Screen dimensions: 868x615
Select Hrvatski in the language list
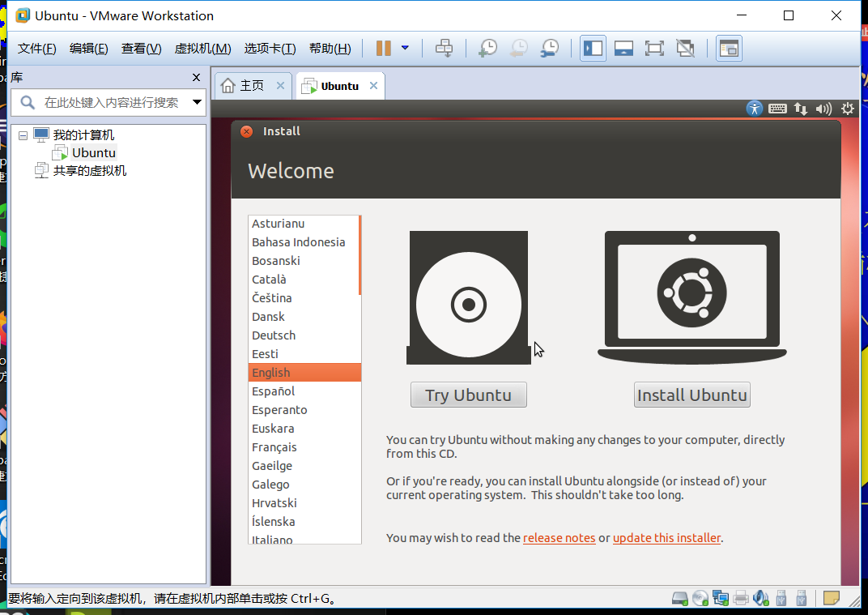click(304, 503)
